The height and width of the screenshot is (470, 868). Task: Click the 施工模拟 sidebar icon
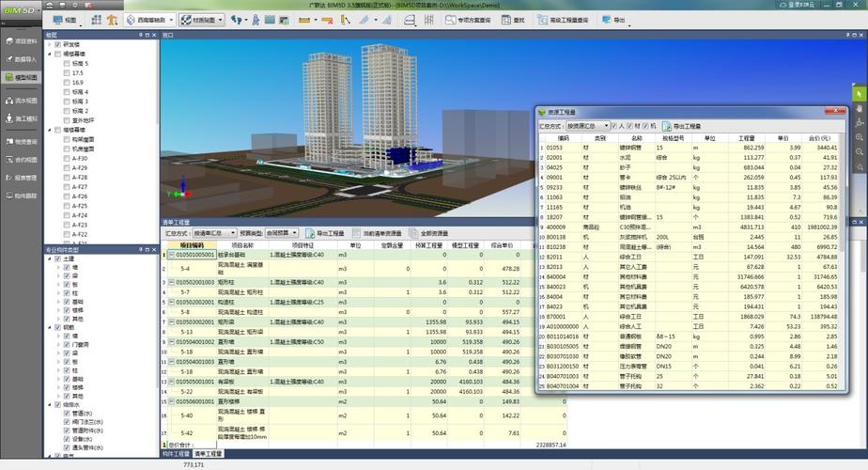click(21, 119)
